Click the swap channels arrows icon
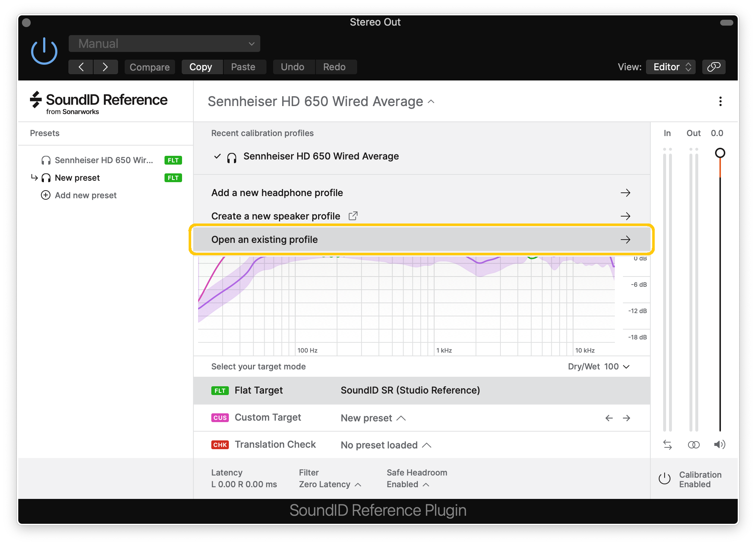Viewport: 756px width, 545px height. 667,445
